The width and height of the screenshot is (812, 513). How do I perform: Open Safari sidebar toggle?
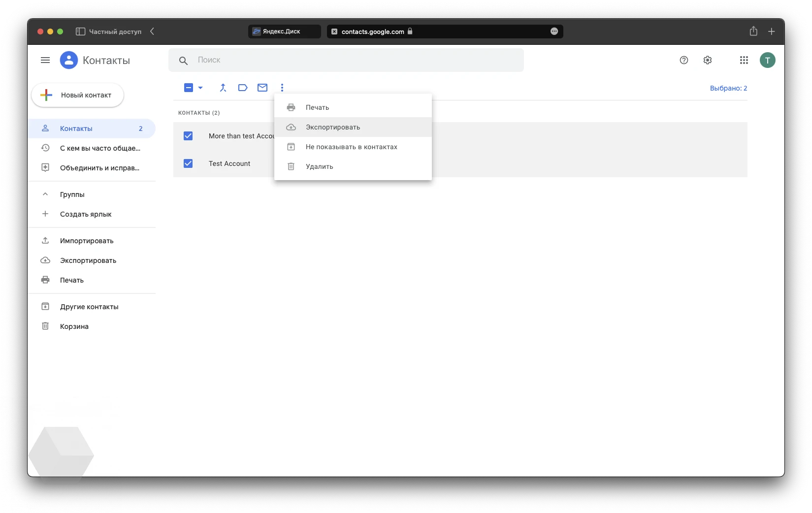tap(81, 32)
